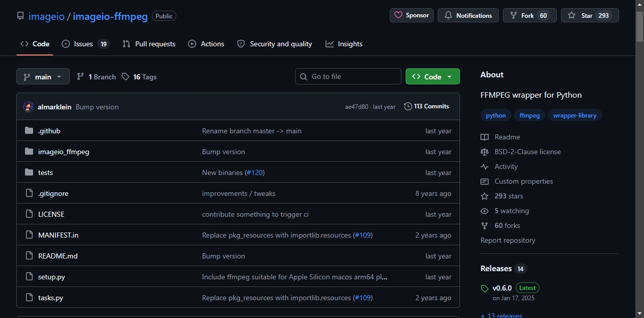The image size is (644, 318).
Task: Open the contribute something to trigger ci commit
Action: click(x=255, y=214)
